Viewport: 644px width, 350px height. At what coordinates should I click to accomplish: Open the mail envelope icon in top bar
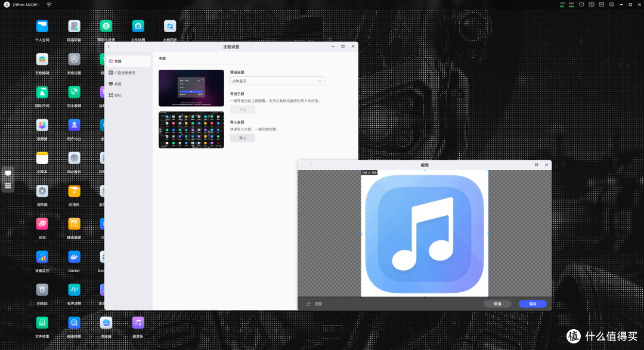(x=601, y=5)
